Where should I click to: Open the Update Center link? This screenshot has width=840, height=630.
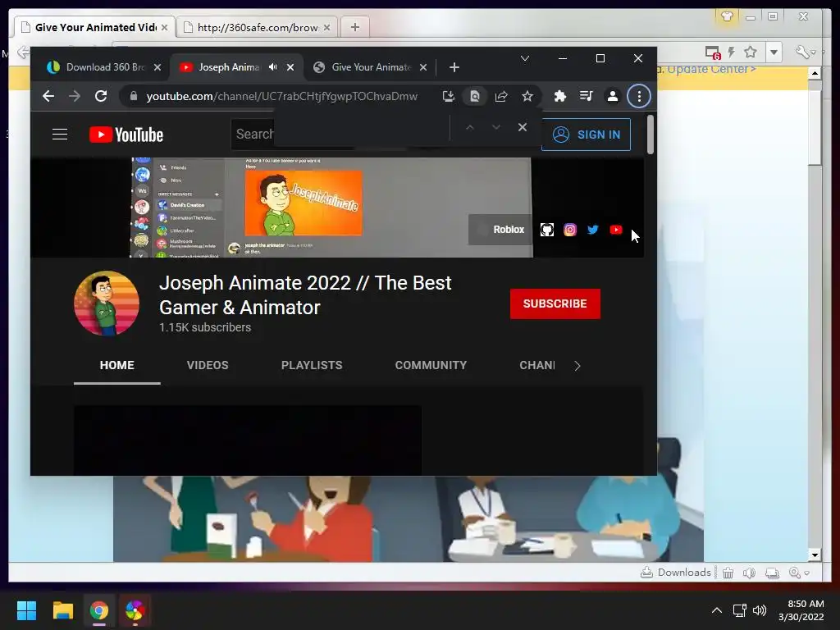tap(711, 69)
